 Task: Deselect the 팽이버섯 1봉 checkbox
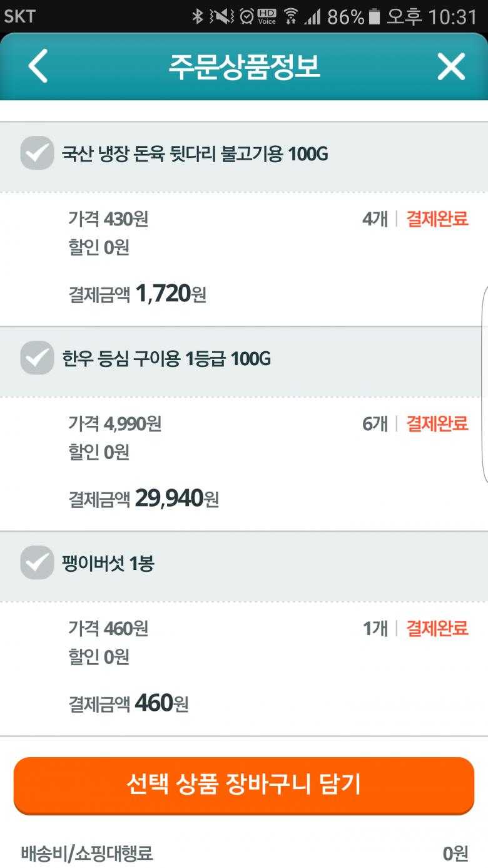point(37,563)
